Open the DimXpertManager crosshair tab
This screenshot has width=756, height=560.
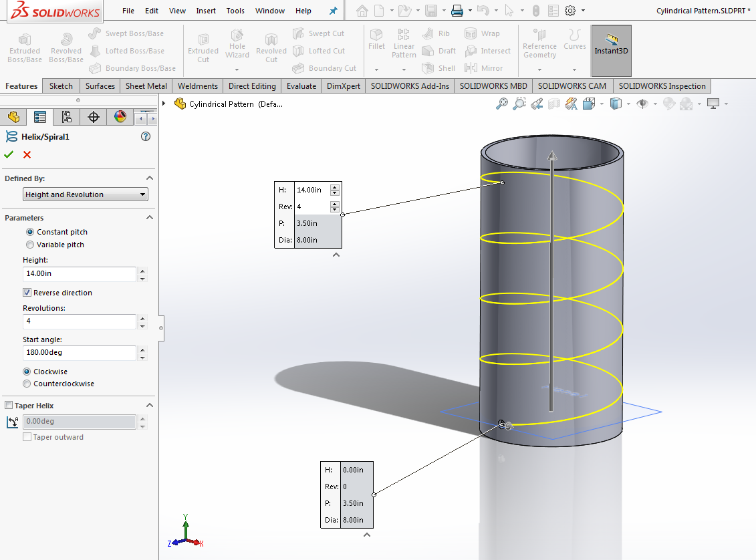94,117
